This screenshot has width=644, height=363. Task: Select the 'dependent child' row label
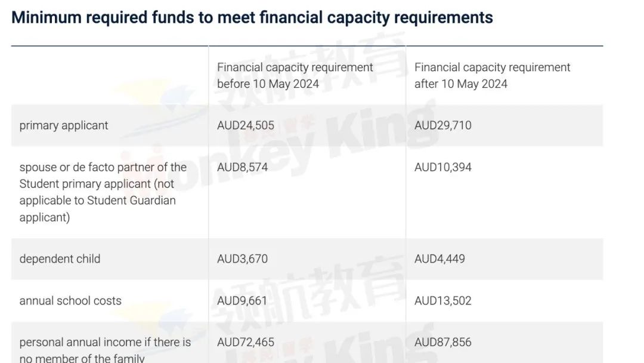point(60,259)
